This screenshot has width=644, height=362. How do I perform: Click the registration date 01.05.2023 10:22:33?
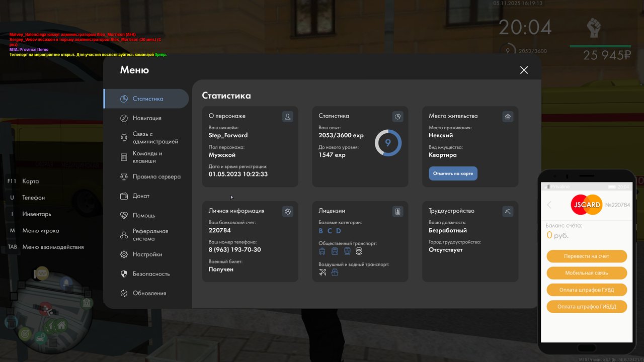238,174
